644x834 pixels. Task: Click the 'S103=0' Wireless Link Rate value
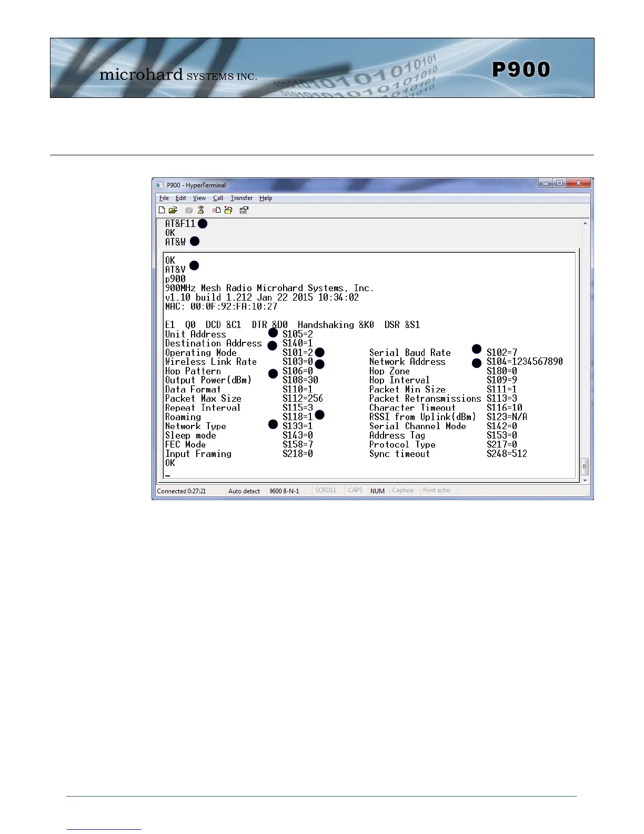tap(298, 362)
